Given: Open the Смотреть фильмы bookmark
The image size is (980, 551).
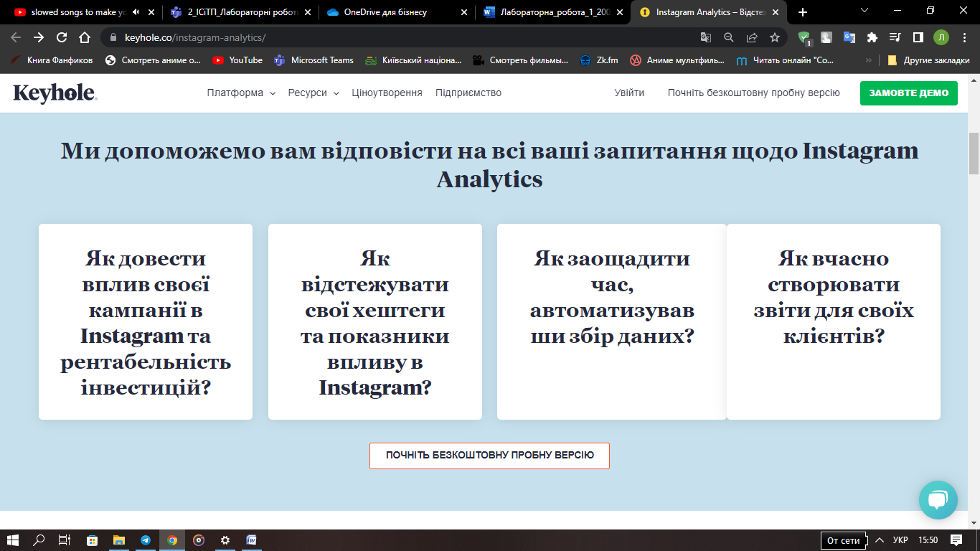Looking at the screenshot, I should 519,60.
